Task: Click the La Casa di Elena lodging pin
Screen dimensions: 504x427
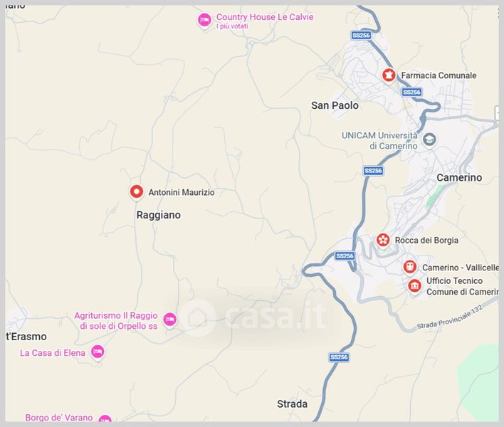Action: pyautogui.click(x=98, y=352)
